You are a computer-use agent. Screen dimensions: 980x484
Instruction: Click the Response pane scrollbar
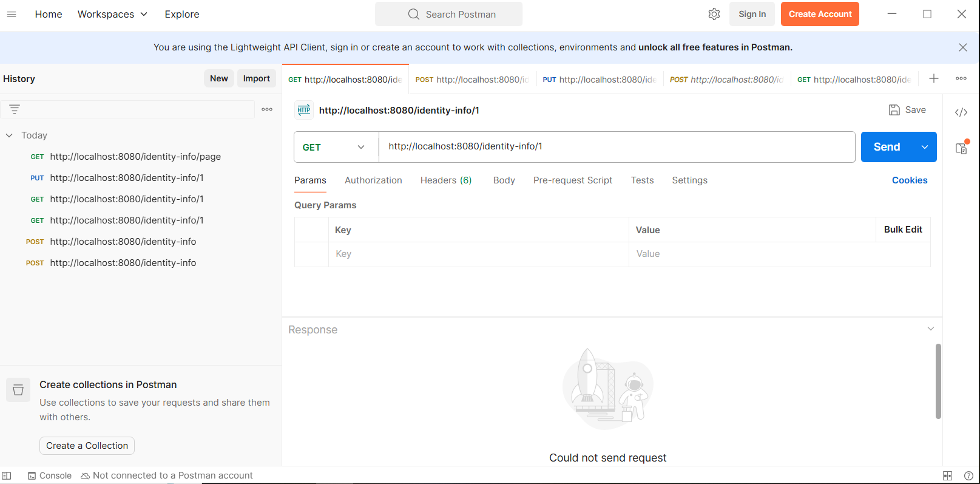[938, 381]
